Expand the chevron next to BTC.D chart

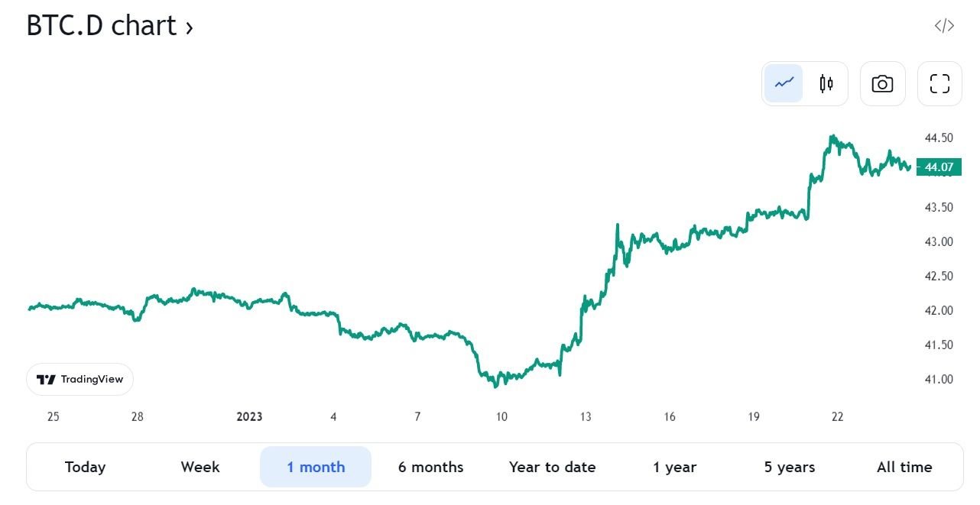coord(189,28)
